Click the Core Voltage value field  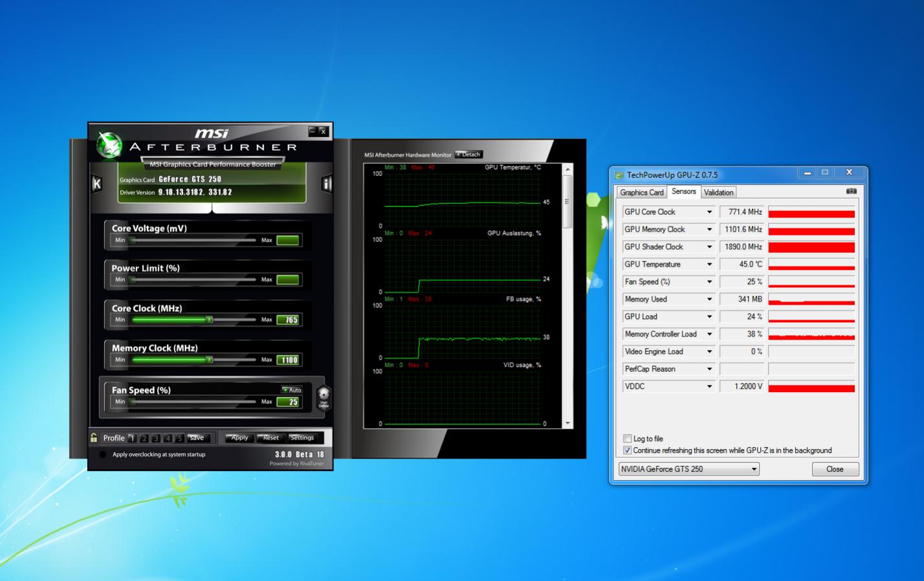288,240
